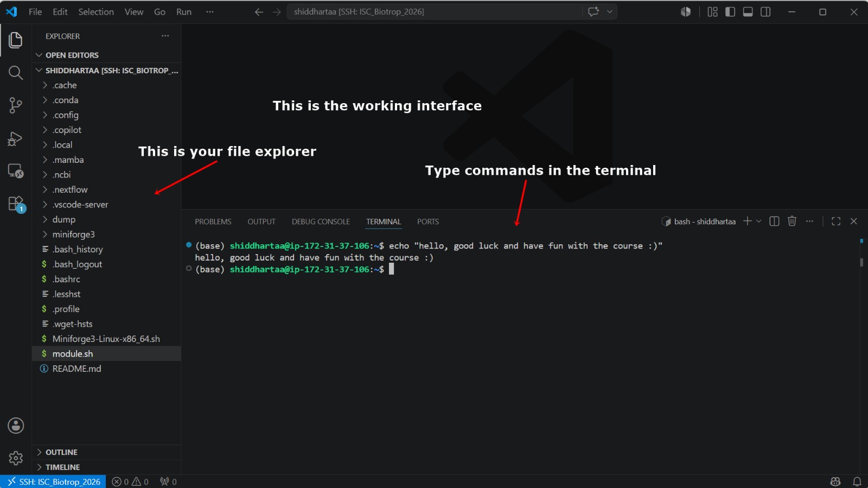
Task: Toggle the primary side bar
Action: (x=730, y=12)
